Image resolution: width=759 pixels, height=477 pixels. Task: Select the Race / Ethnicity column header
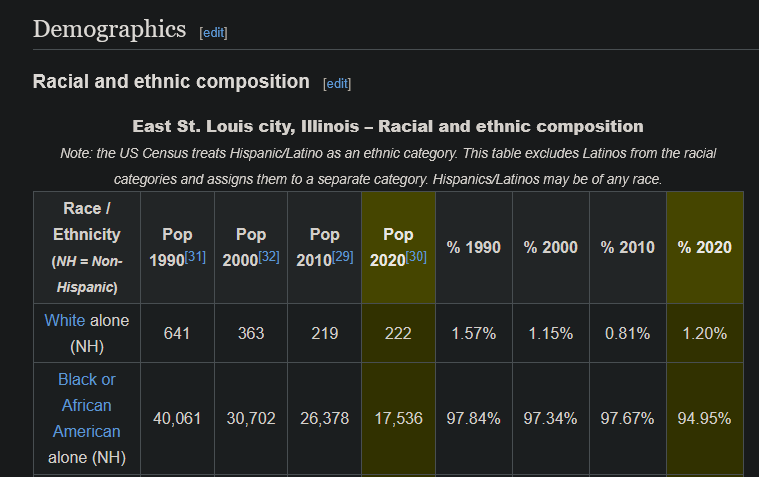click(x=87, y=247)
